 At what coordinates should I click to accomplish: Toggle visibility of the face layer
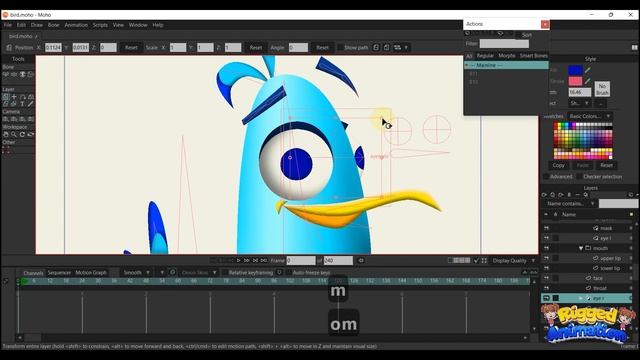[546, 278]
